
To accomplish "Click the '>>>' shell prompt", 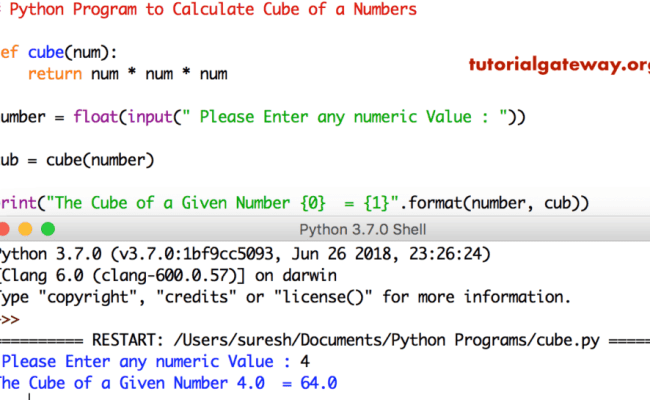I will click(10, 319).
